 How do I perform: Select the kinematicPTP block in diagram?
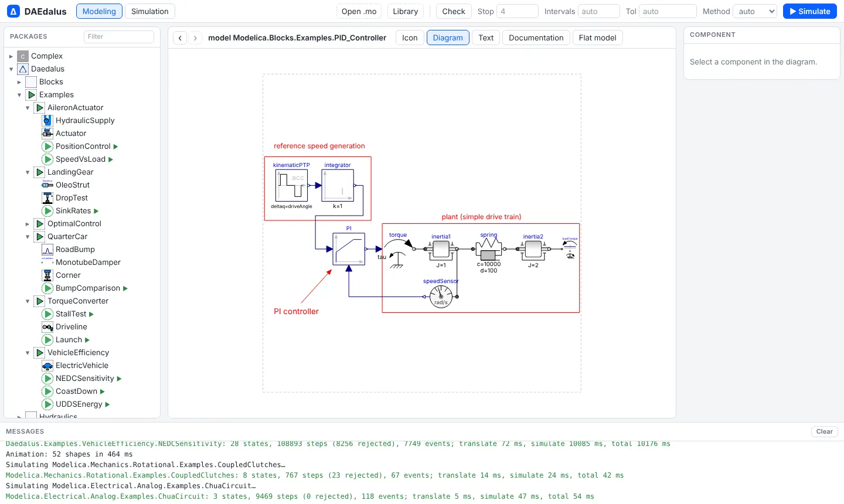pyautogui.click(x=291, y=186)
